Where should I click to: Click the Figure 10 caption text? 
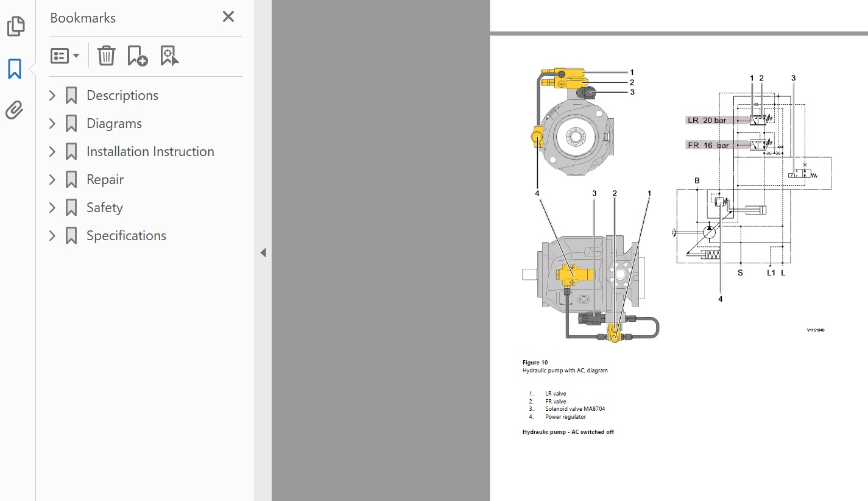click(535, 363)
